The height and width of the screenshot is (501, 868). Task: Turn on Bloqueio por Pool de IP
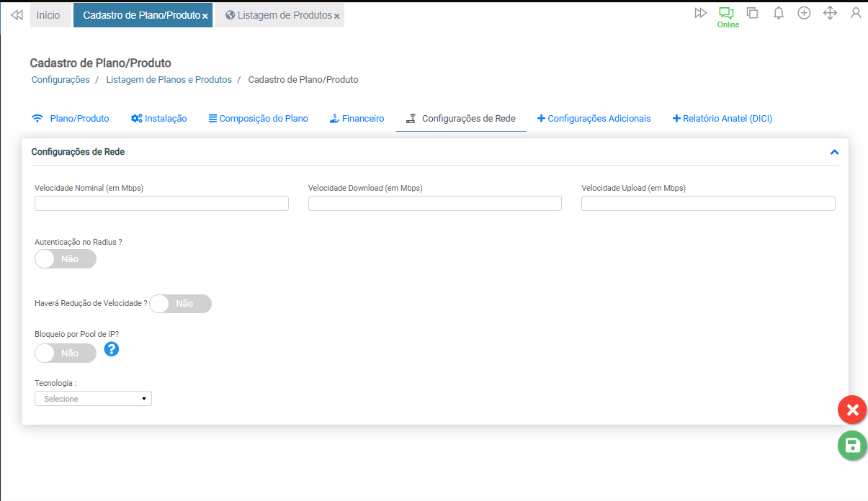point(65,353)
